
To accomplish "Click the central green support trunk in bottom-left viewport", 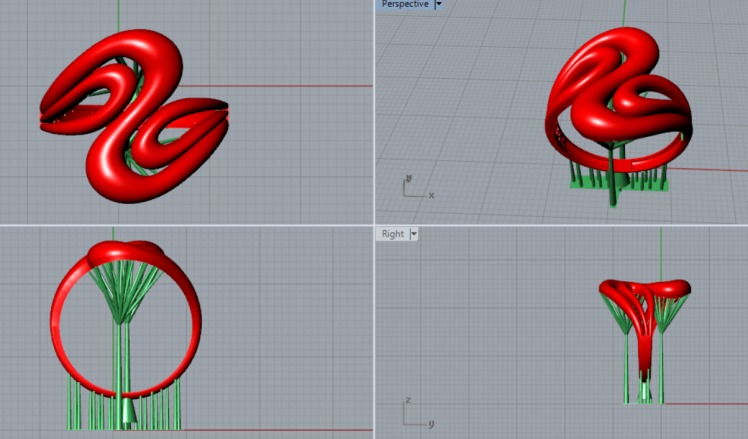I will pos(122,370).
